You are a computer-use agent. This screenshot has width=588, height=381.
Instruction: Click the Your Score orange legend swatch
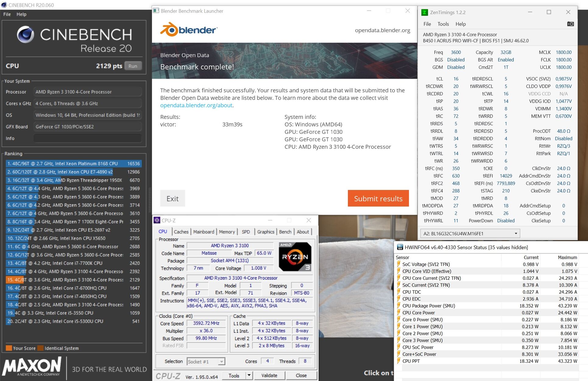point(9,348)
